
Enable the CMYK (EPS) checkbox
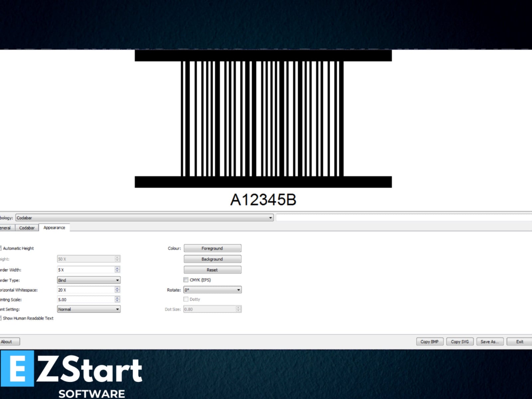coord(186,280)
